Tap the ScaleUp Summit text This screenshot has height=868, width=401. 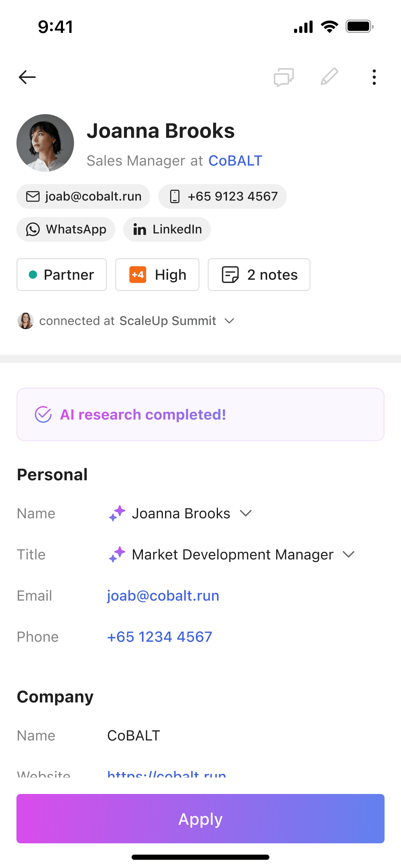click(x=168, y=321)
